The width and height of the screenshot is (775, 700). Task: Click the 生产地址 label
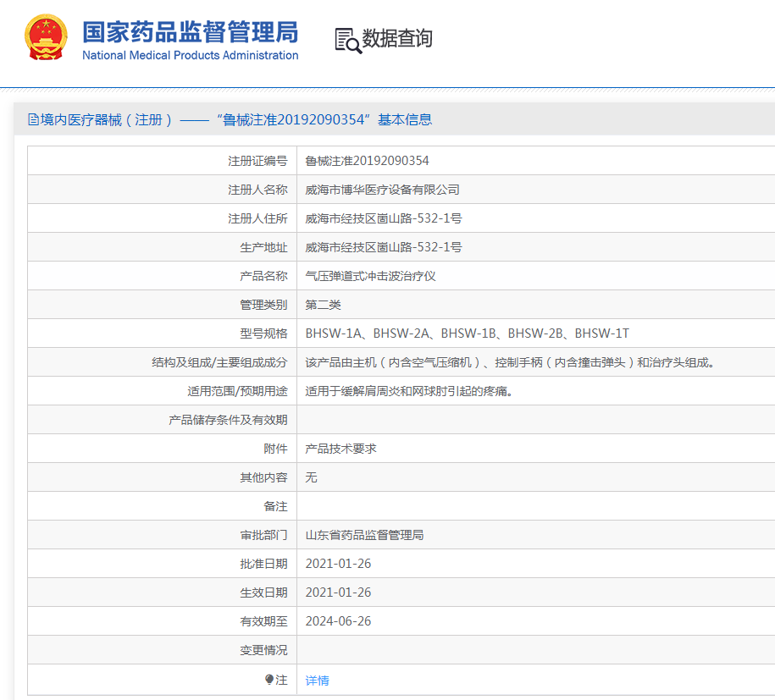(263, 247)
